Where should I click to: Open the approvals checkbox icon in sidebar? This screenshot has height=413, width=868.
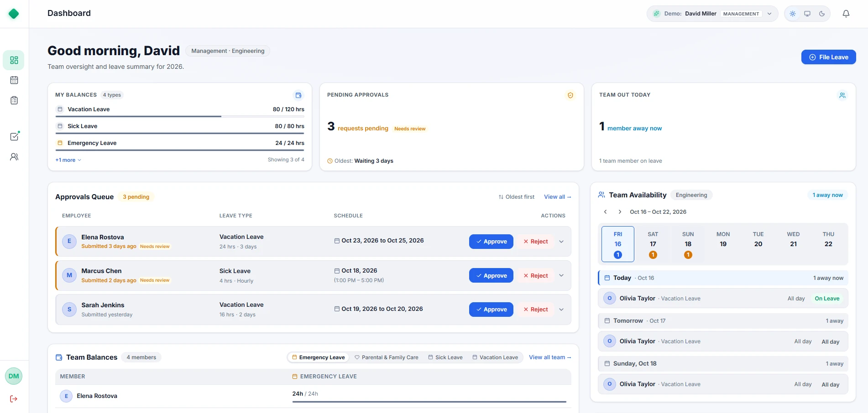[x=15, y=136]
